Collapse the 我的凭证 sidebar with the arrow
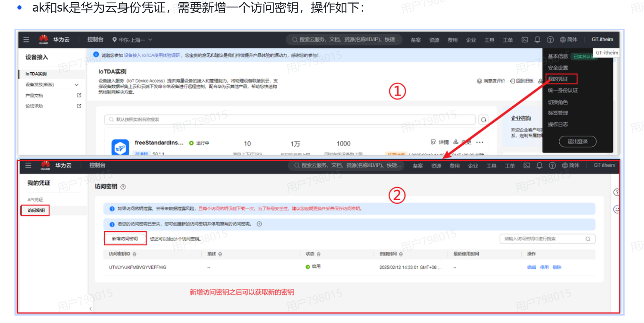 [91, 309]
